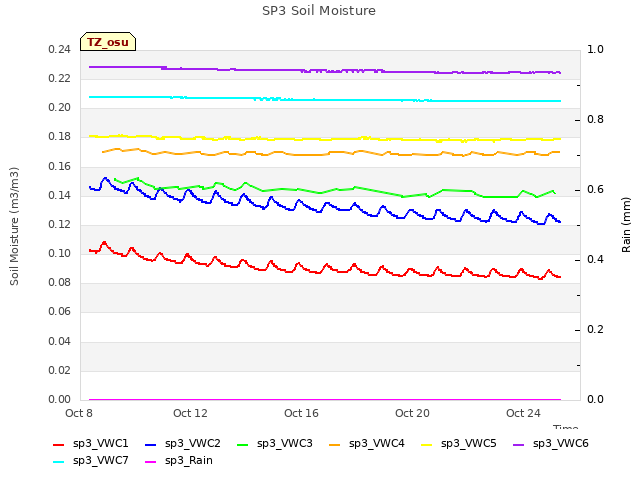Screen dimensions: 640x480
Task: Click the TZ_osu annotation label
Action: pos(108,42)
